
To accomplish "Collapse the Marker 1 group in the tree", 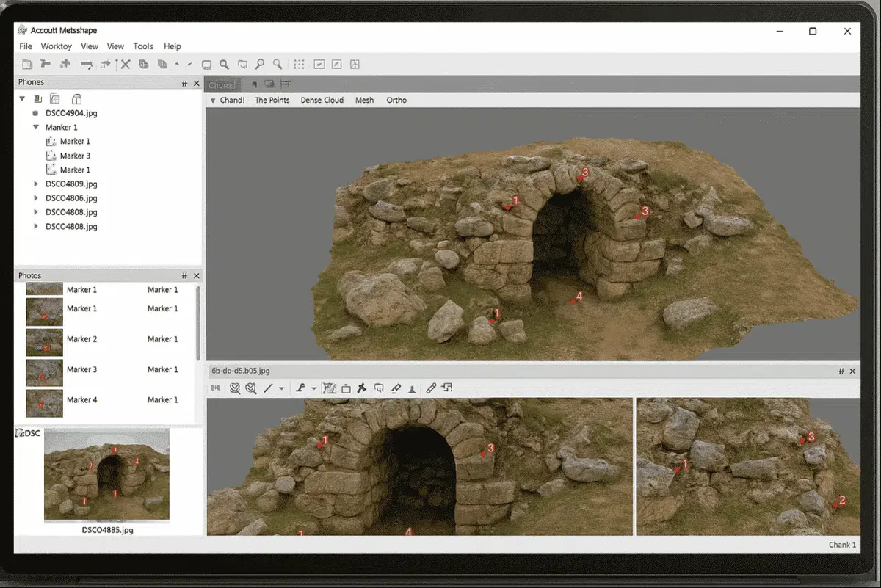I will (35, 127).
